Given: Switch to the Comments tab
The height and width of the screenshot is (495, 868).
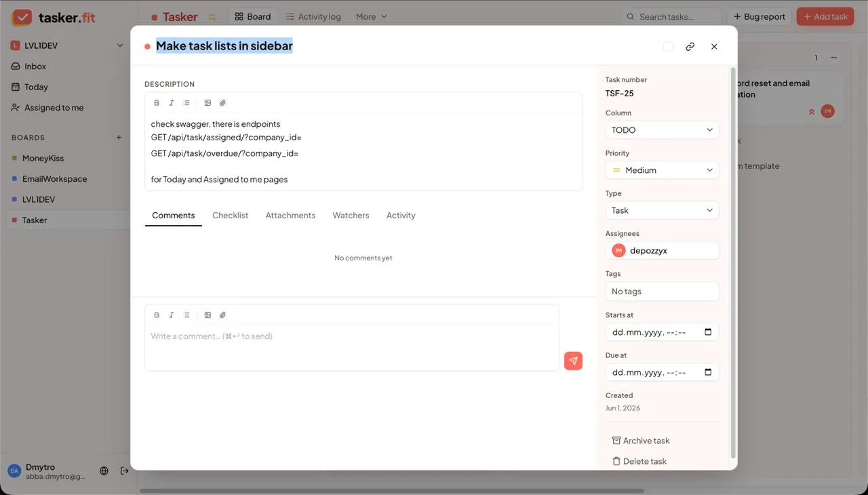Looking at the screenshot, I should tap(173, 216).
